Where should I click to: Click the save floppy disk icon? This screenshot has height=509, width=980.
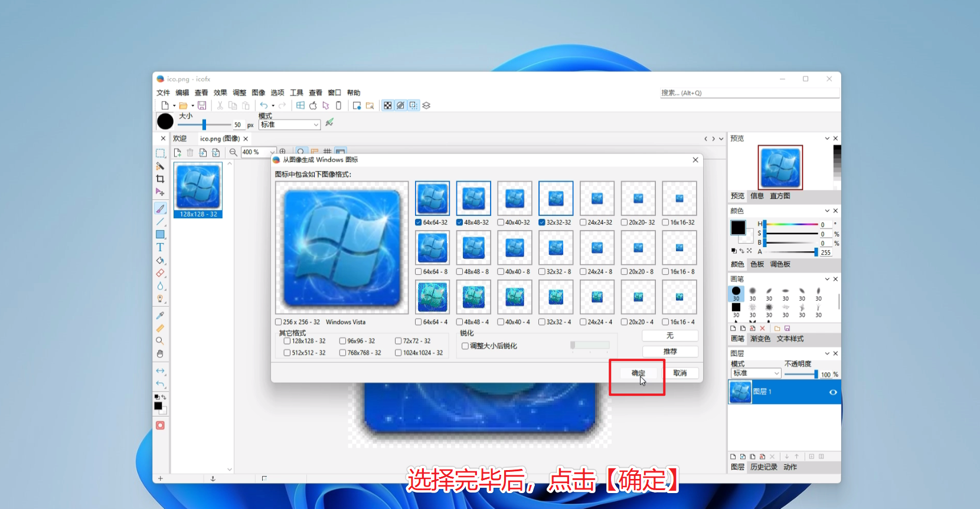tap(202, 106)
